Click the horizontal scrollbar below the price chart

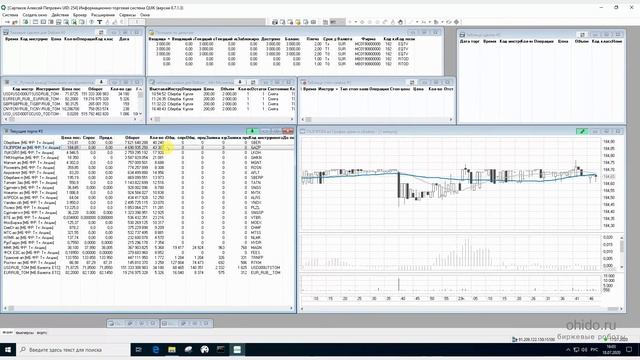coord(461,309)
